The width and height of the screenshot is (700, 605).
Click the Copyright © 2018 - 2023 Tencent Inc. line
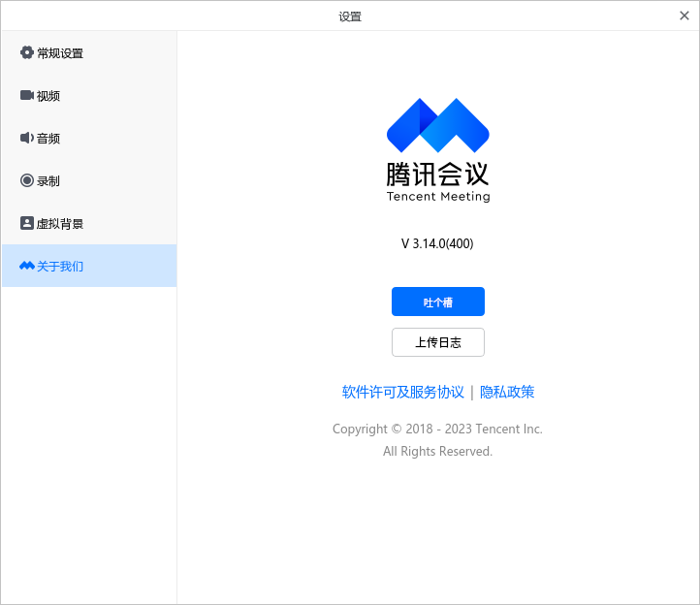point(437,429)
